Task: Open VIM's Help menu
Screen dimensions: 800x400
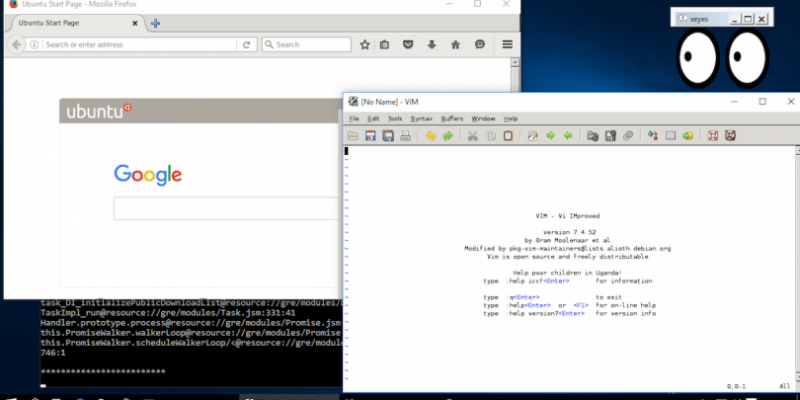Action: [511, 119]
